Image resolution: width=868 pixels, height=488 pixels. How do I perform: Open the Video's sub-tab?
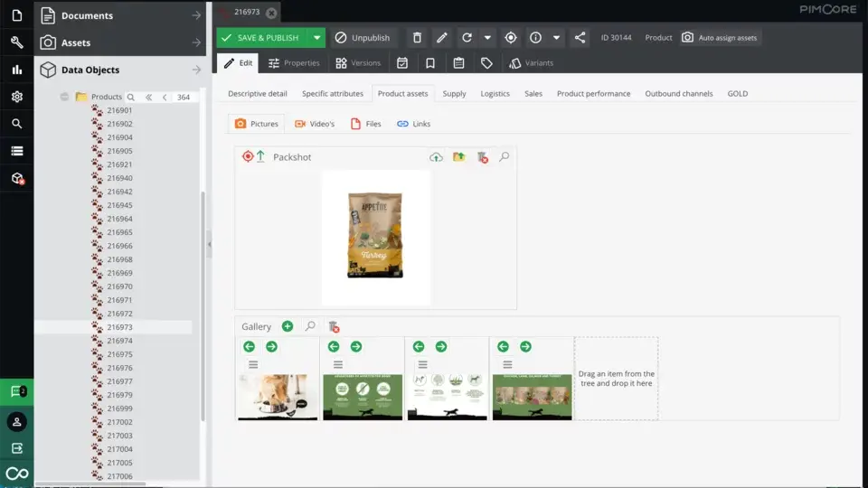(x=315, y=124)
